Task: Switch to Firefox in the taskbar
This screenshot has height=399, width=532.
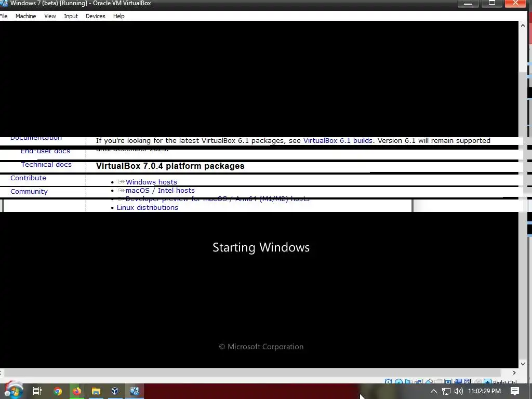Action: [x=77, y=391]
